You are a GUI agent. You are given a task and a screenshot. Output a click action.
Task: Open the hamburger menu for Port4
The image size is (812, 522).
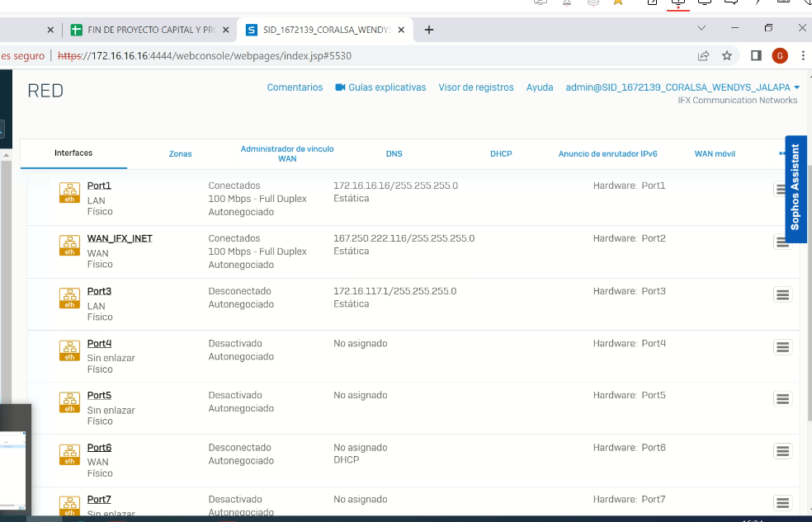pos(782,347)
